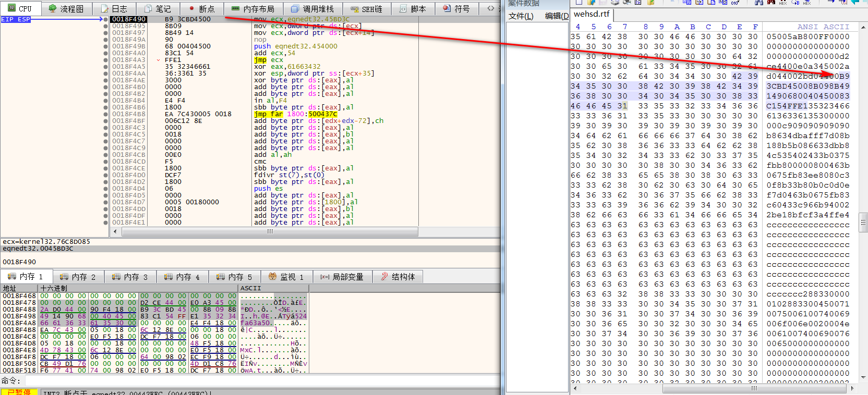Toggle breakpoint dot at address 0018F4B8
This screenshot has height=395, width=868.
tap(106, 114)
